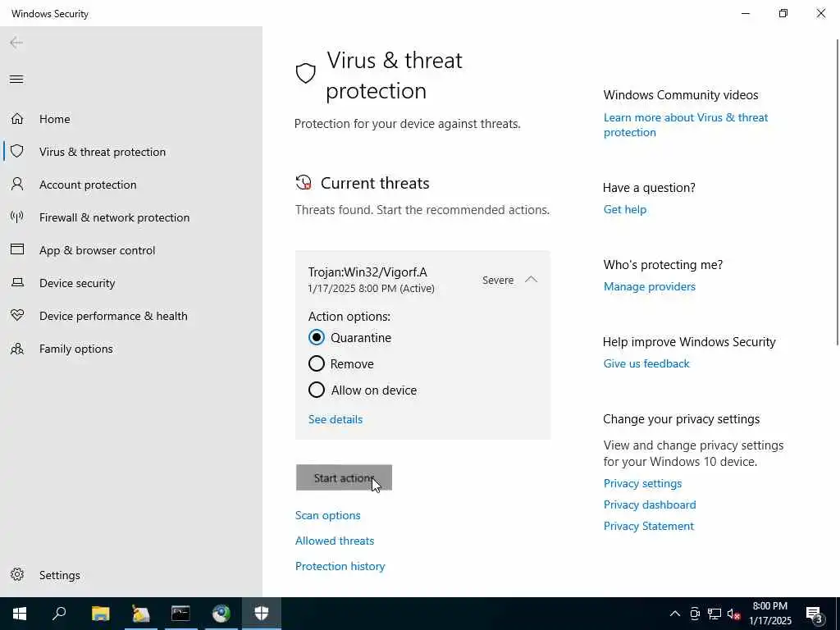Open taskbar search magnifier

point(59,614)
